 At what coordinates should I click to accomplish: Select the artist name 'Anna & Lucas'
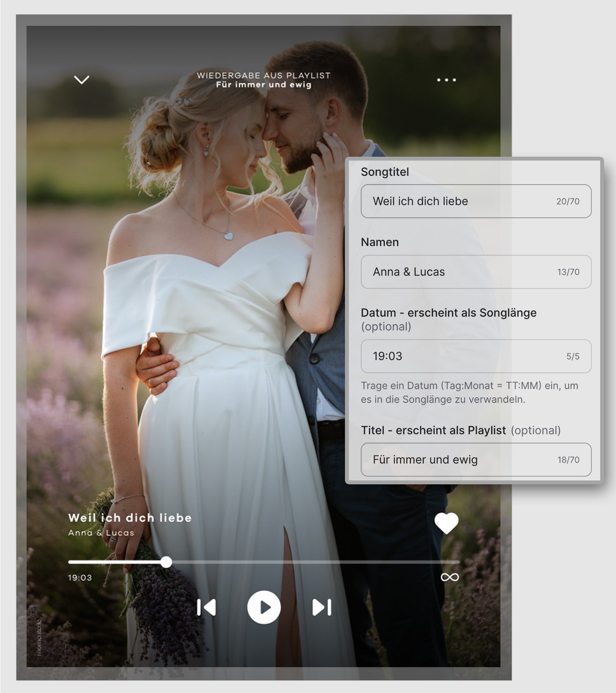(x=102, y=532)
